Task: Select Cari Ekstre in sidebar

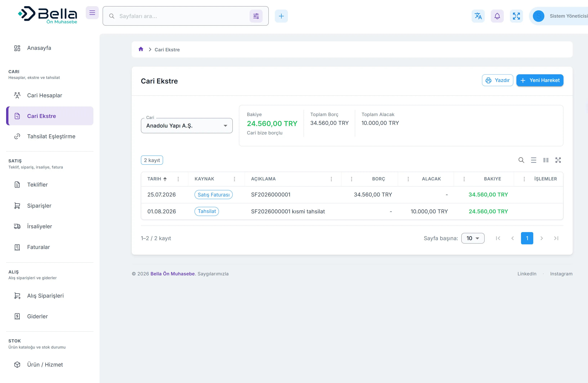Action: click(x=50, y=116)
